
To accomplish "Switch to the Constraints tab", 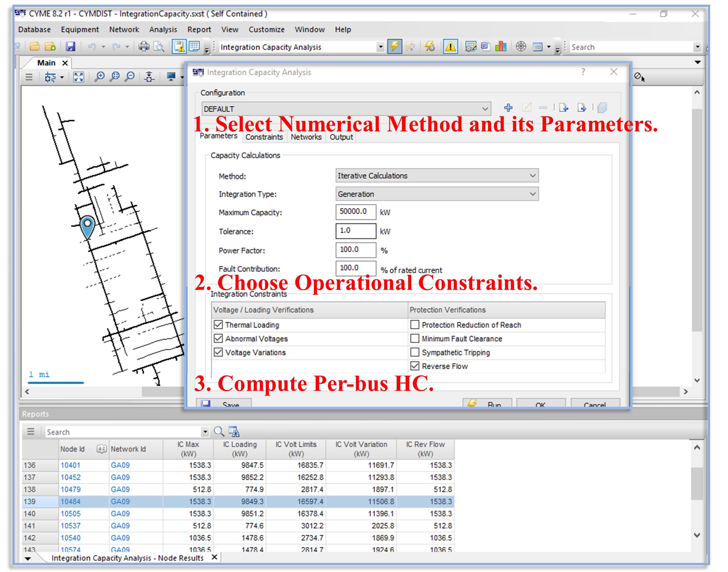I will 264,137.
